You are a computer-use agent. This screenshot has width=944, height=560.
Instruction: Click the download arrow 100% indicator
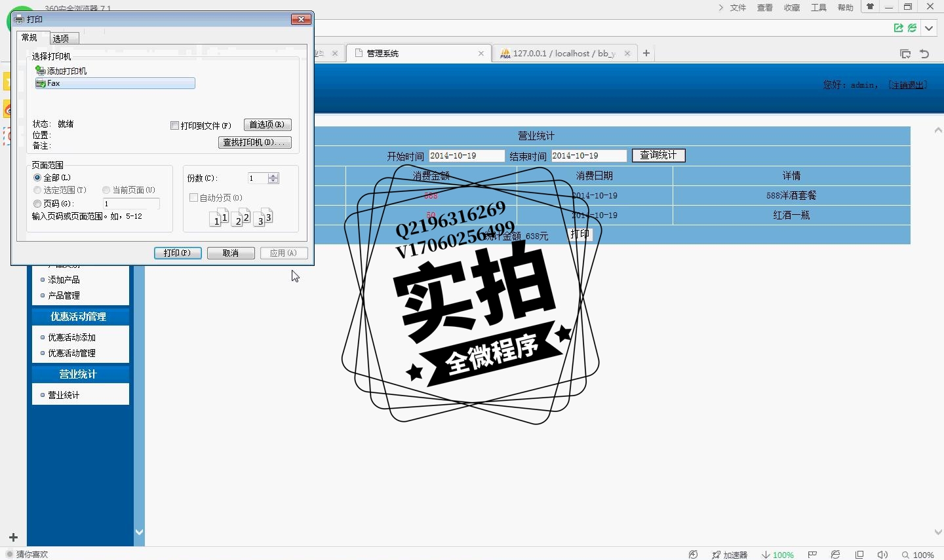coord(777,555)
